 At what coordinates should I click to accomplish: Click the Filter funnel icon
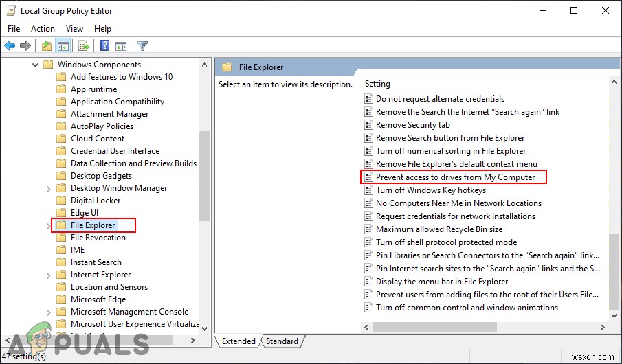point(142,46)
